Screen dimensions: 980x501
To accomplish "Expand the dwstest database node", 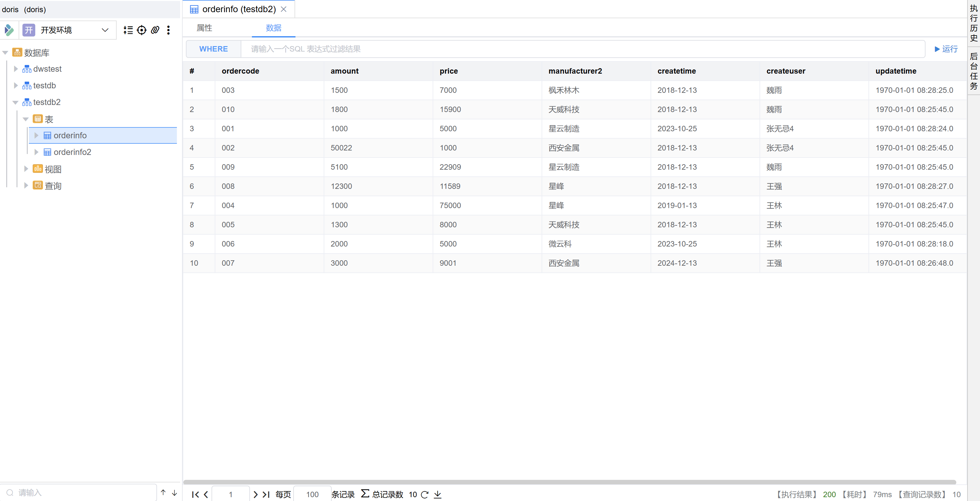I will tap(16, 69).
